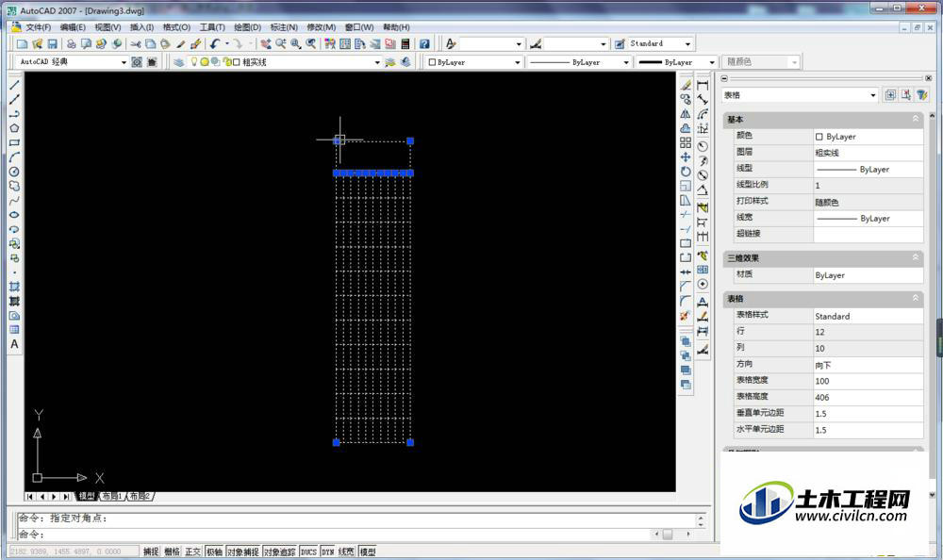The image size is (943, 560).
Task: Click the Mirror tool
Action: (x=686, y=114)
